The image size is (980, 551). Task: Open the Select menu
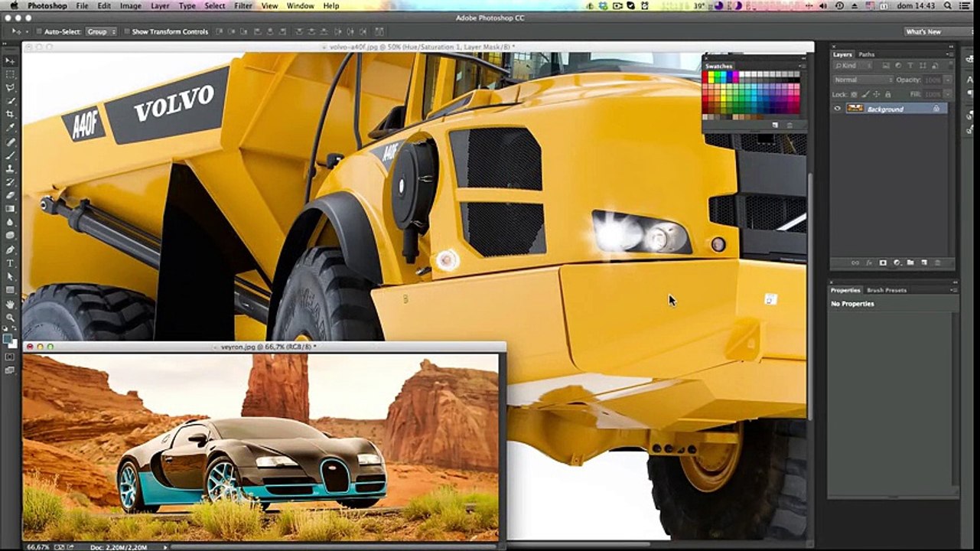[x=215, y=5]
